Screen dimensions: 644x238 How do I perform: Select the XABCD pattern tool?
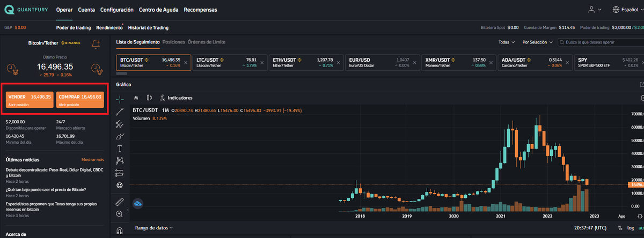click(120, 160)
